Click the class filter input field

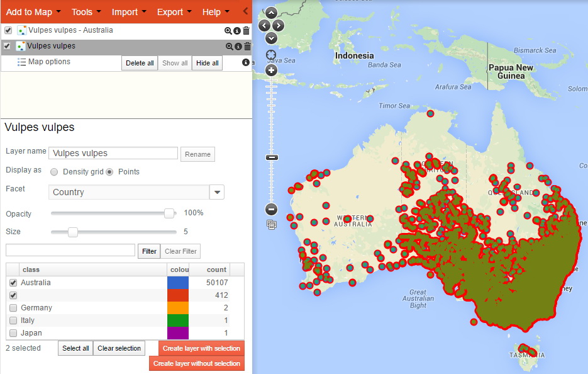[69, 251]
